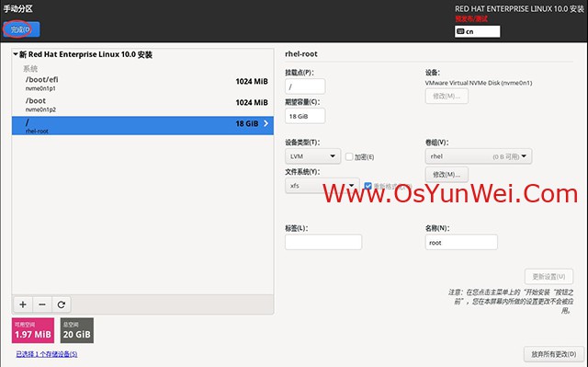This screenshot has width=588, height=367.
Task: Collapse the new Red Hat Enterprise Linux 10.0 installation tree
Action: (16, 54)
